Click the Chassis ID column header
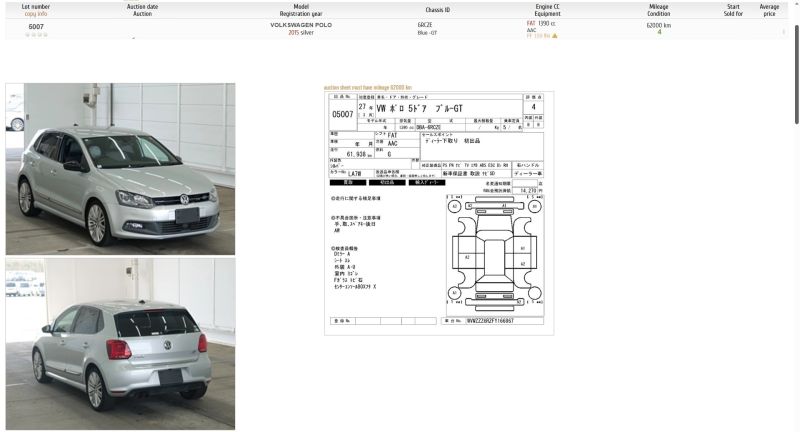This screenshot has width=800, height=432. coord(438,10)
